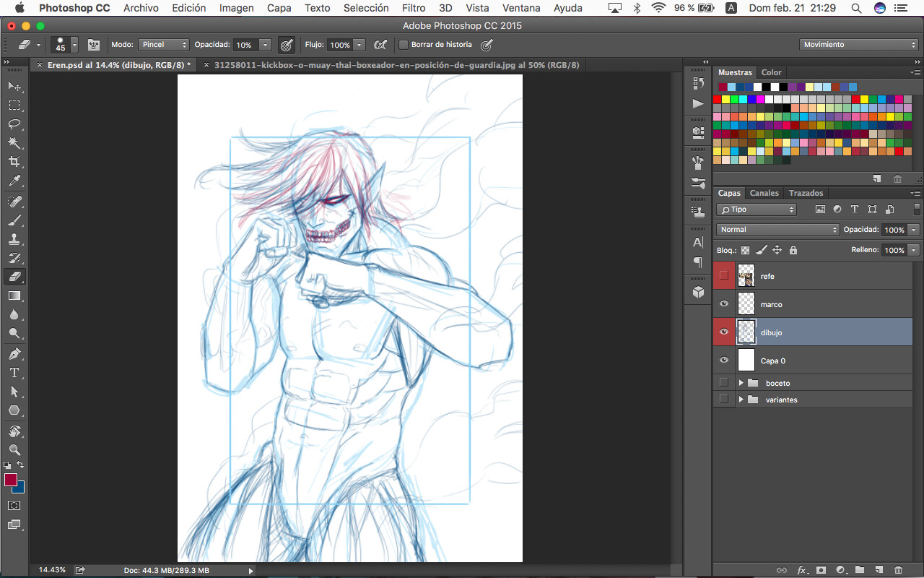Hide the dibujo layer
This screenshot has width=924, height=578.
pos(724,332)
